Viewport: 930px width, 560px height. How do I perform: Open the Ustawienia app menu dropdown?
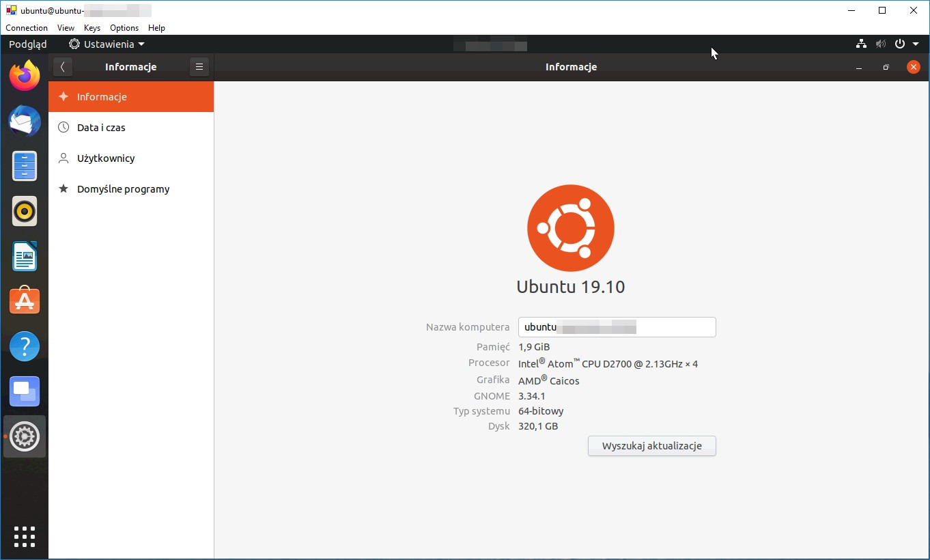(107, 44)
